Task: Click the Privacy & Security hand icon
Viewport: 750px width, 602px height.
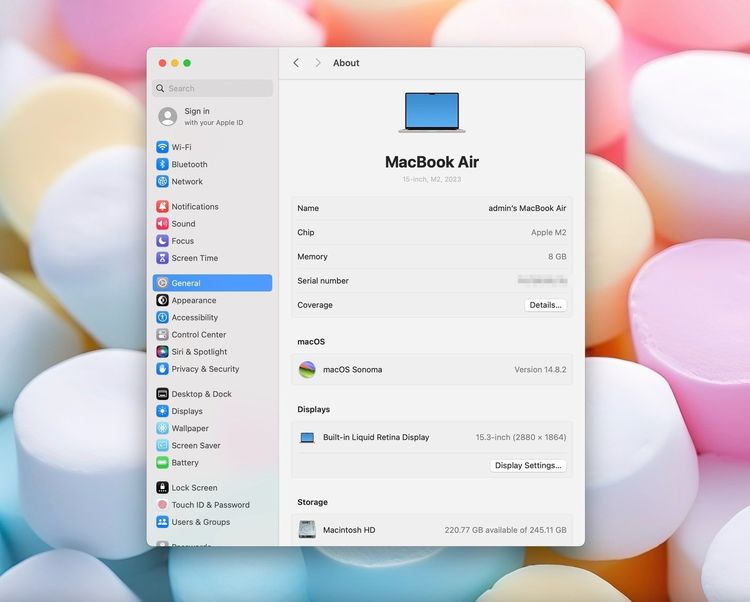Action: 162,369
